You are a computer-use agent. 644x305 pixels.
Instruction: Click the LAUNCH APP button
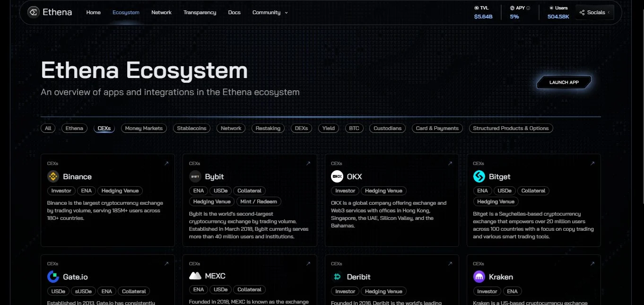pyautogui.click(x=564, y=82)
